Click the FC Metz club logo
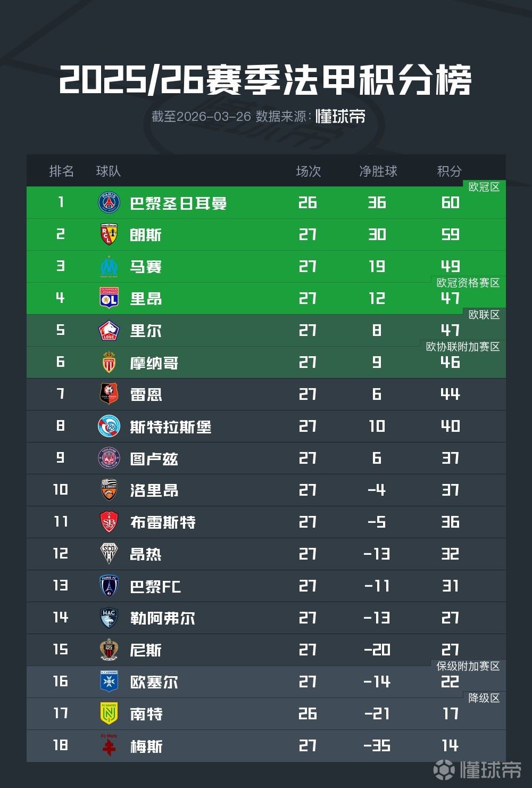532x788 pixels. (109, 745)
